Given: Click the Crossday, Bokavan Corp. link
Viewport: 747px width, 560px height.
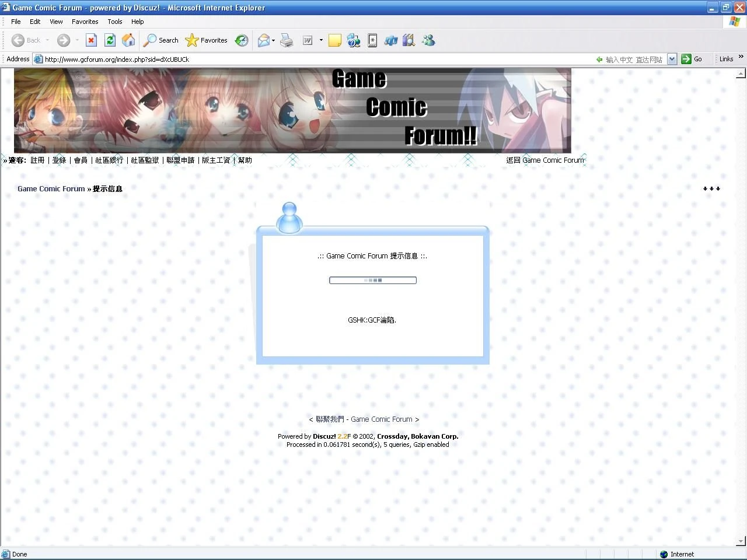Looking at the screenshot, I should coord(418,436).
